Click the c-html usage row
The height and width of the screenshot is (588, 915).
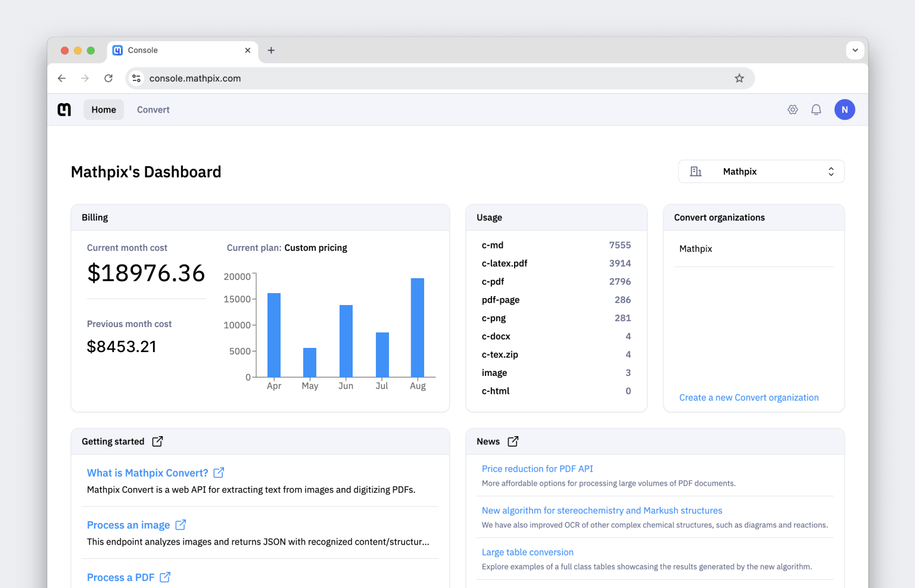click(556, 391)
